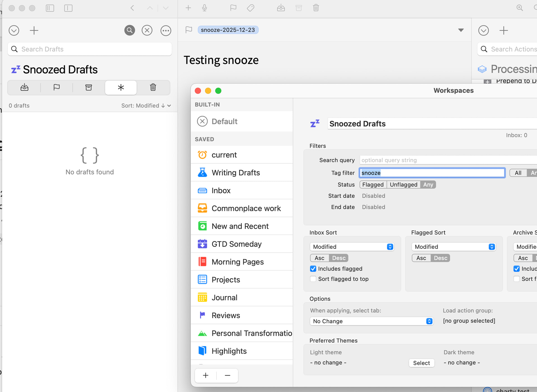Enable Sort flagged to top in Inbox Sort
The height and width of the screenshot is (392, 537).
313,279
